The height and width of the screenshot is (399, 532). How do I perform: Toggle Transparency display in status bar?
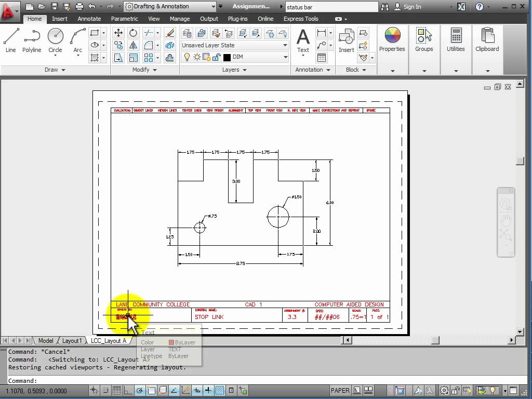point(220,391)
